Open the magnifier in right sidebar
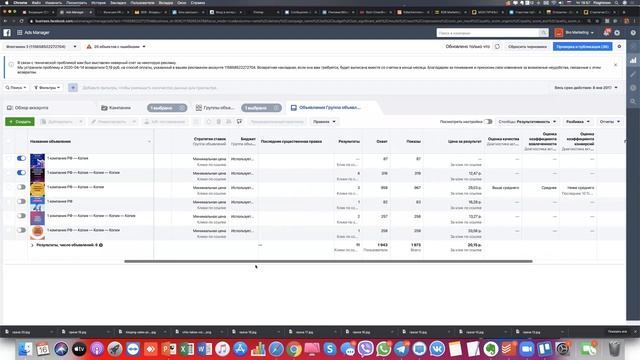Viewport: 640px width, 360px height. tap(633, 101)
